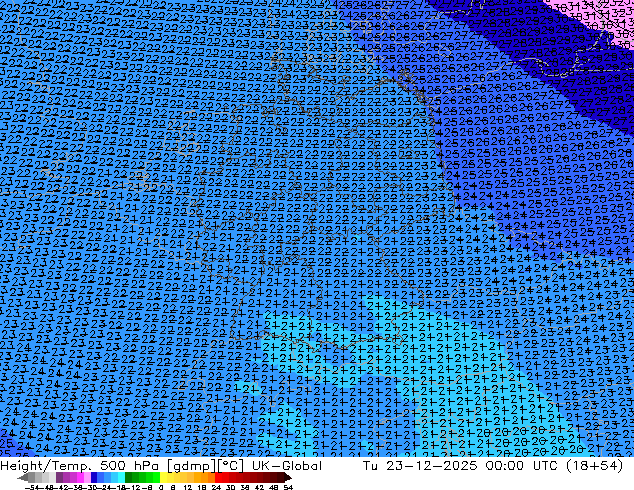Click the bright yellow legend swatch
The image size is (634, 490).
tap(163, 477)
